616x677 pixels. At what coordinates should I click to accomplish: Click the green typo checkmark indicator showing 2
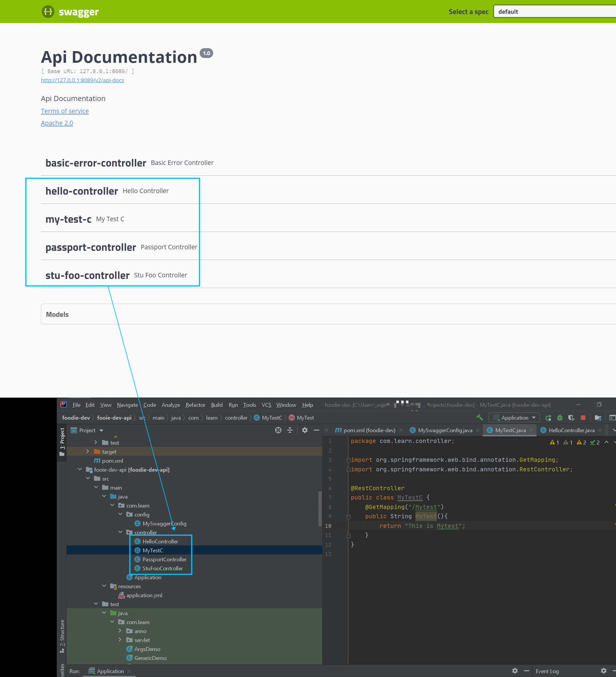595,443
